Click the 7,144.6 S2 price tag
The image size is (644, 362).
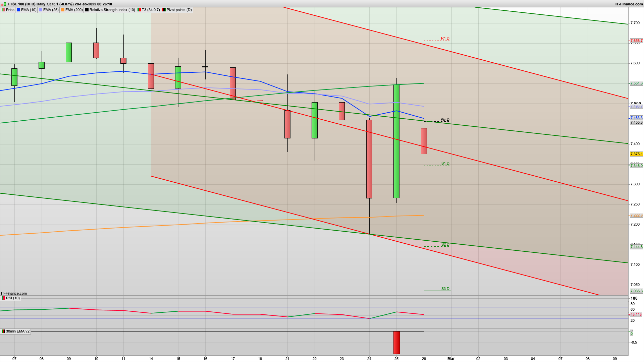636,247
